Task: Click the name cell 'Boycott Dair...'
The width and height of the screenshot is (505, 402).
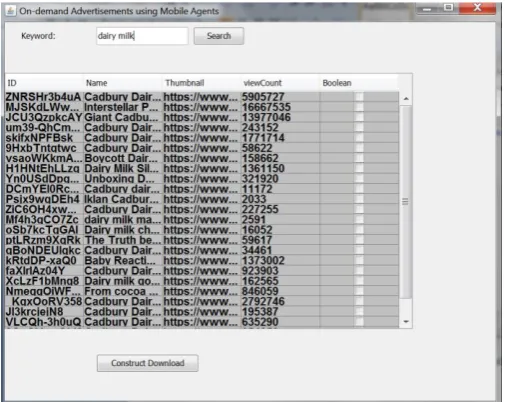Action: [122, 158]
